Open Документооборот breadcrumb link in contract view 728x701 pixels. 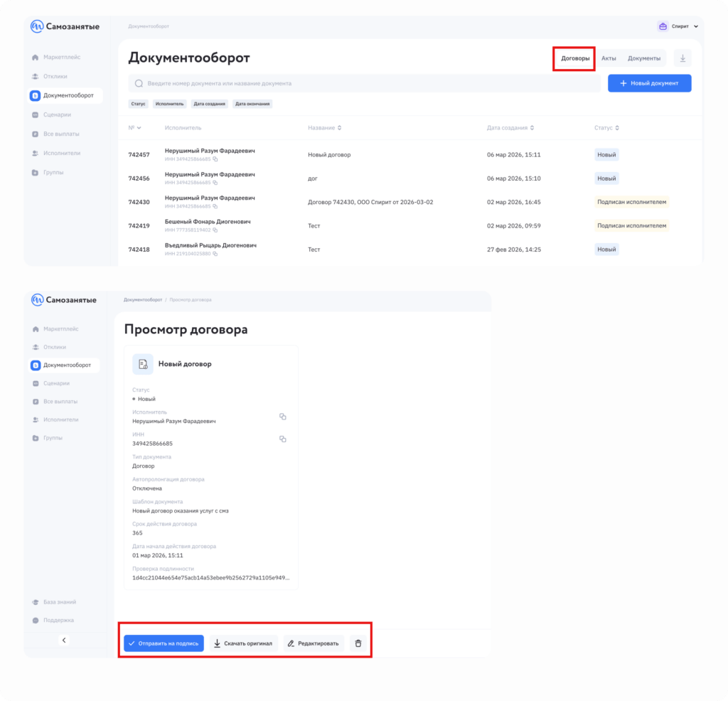pos(142,299)
